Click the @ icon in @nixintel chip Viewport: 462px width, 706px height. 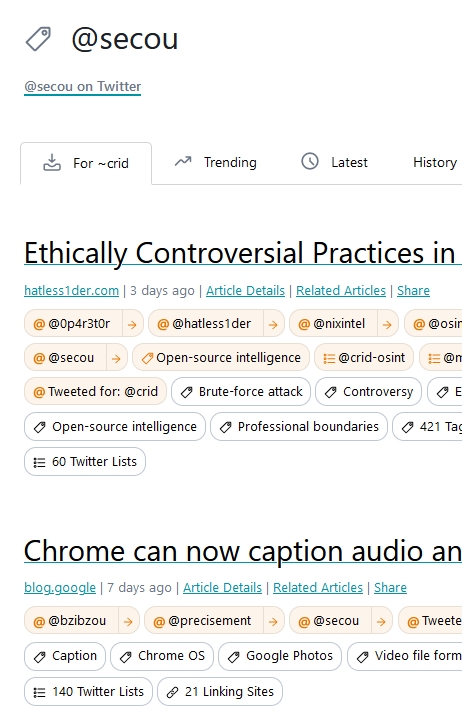[x=304, y=325]
